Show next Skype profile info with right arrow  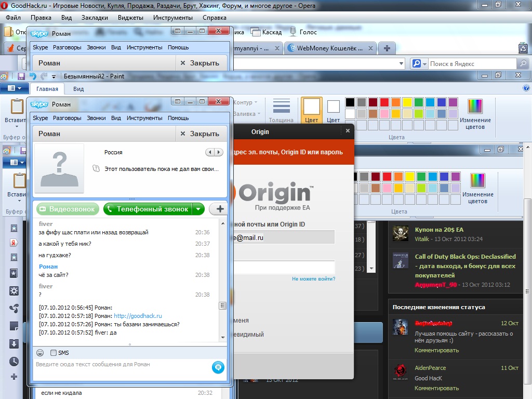[x=219, y=152]
